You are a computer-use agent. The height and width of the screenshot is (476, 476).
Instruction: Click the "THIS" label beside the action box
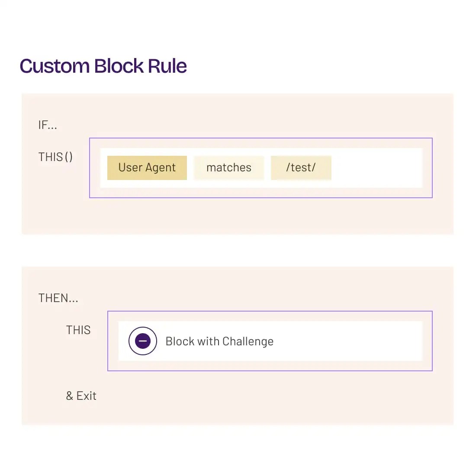(78, 330)
